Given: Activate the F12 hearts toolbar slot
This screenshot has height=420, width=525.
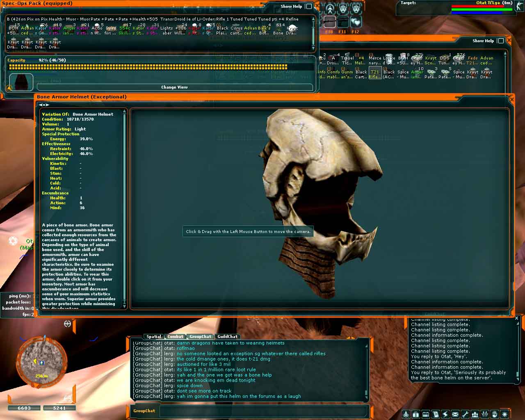Looking at the screenshot, I should (x=356, y=22).
